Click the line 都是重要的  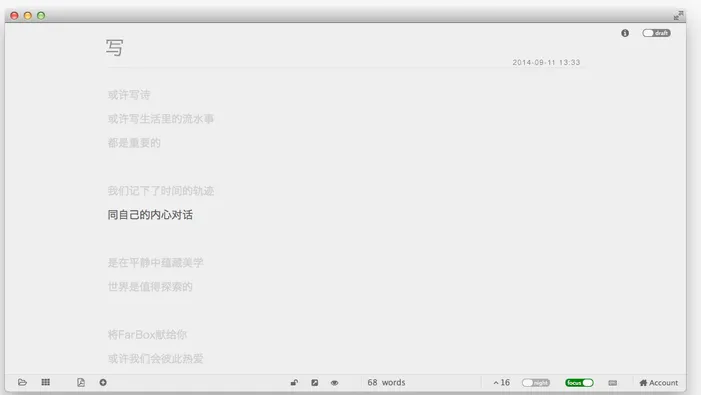(x=134, y=143)
